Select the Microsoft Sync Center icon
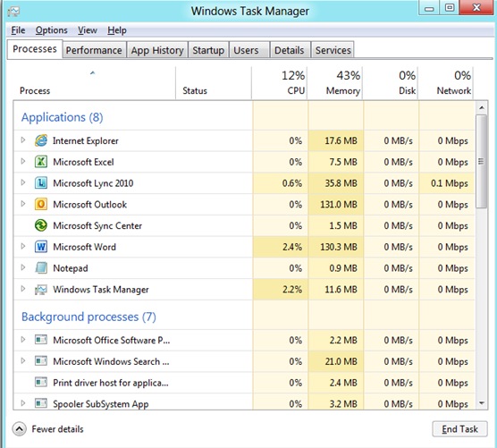The image size is (497, 448). click(41, 225)
